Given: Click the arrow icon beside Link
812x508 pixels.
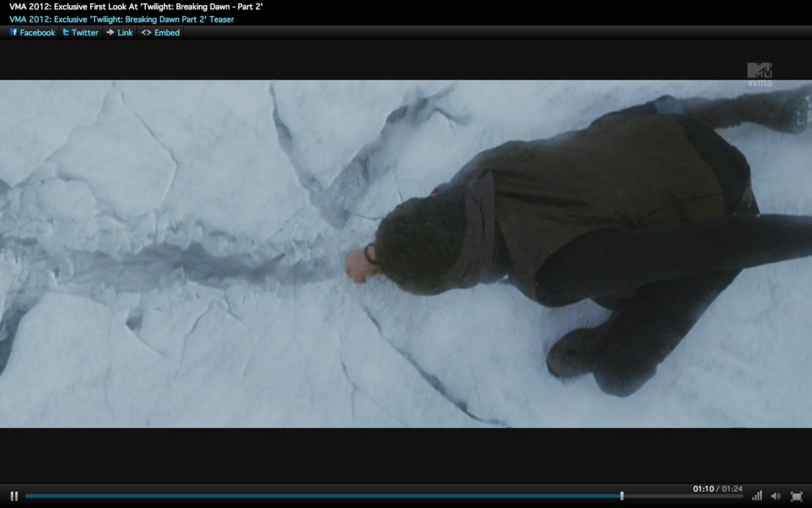Looking at the screenshot, I should coord(110,32).
